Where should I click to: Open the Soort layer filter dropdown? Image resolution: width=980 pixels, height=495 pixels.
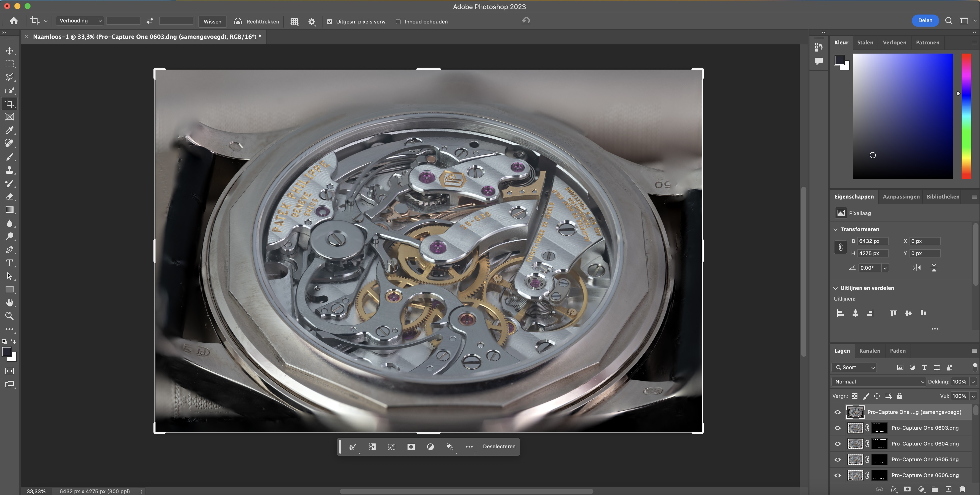tap(854, 368)
